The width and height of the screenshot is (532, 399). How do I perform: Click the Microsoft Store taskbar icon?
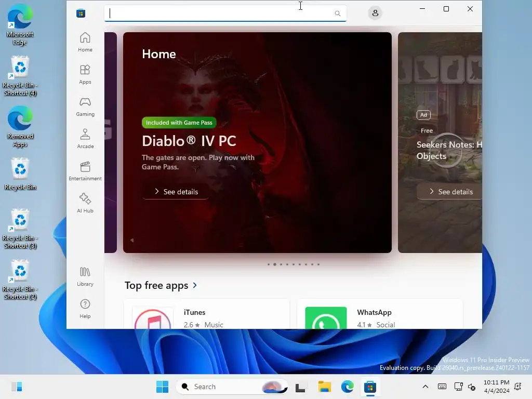370,387
